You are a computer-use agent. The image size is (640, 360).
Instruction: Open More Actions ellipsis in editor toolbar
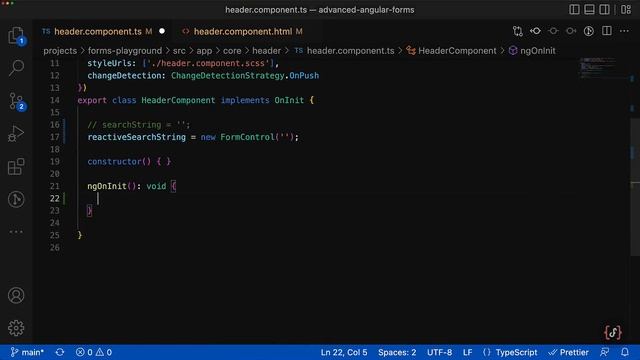pyautogui.click(x=624, y=31)
